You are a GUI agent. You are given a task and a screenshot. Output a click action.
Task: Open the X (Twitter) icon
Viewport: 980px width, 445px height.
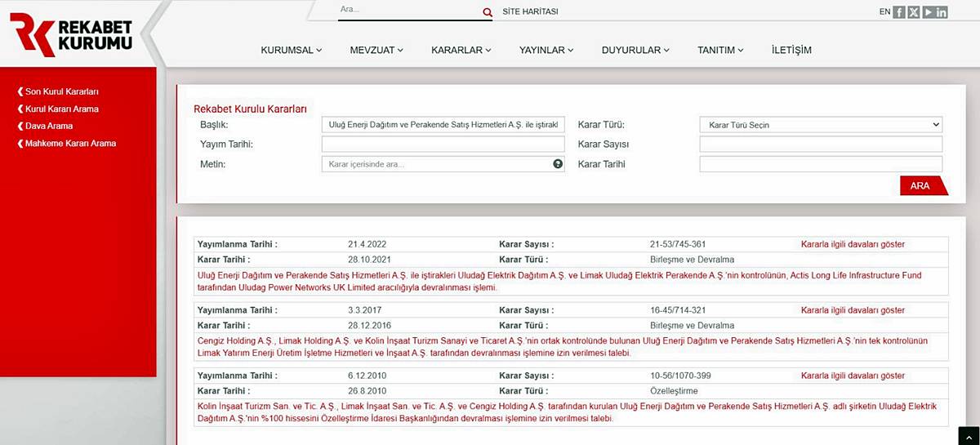914,12
